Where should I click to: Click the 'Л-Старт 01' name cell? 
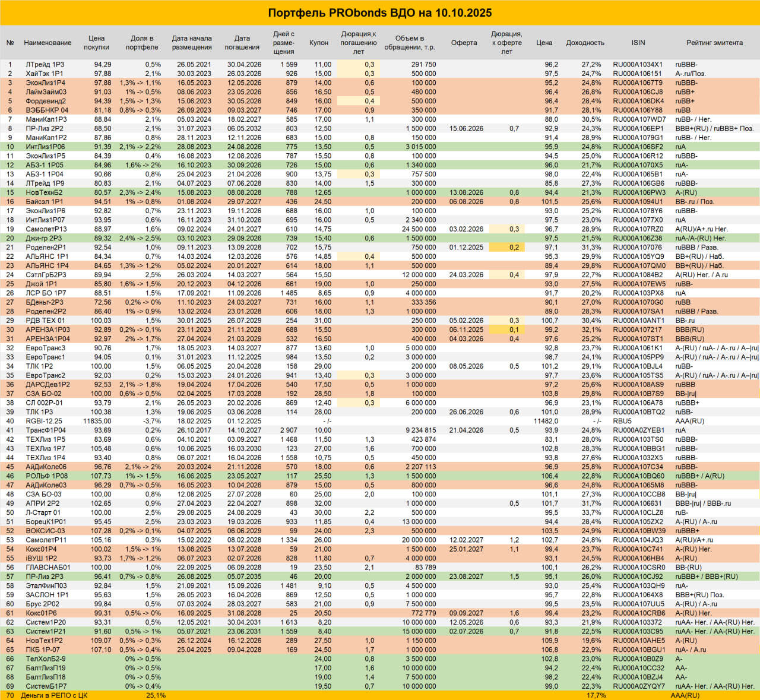pos(43,512)
